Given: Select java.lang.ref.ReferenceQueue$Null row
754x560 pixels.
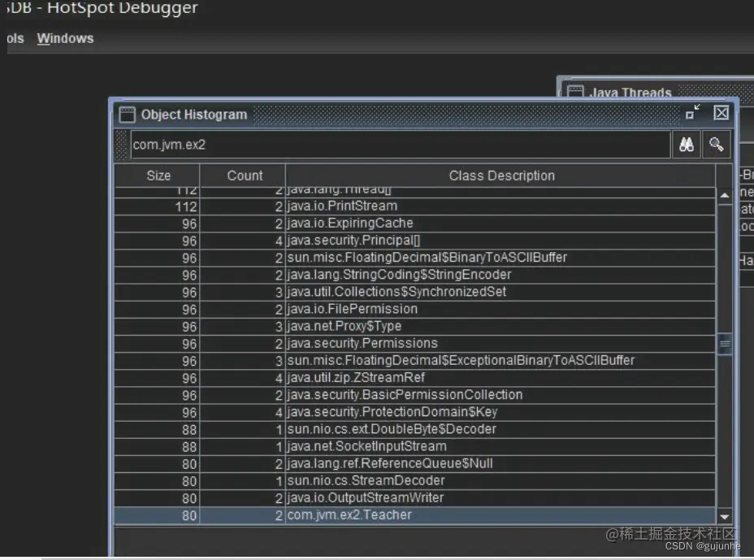Looking at the screenshot, I should [415, 464].
